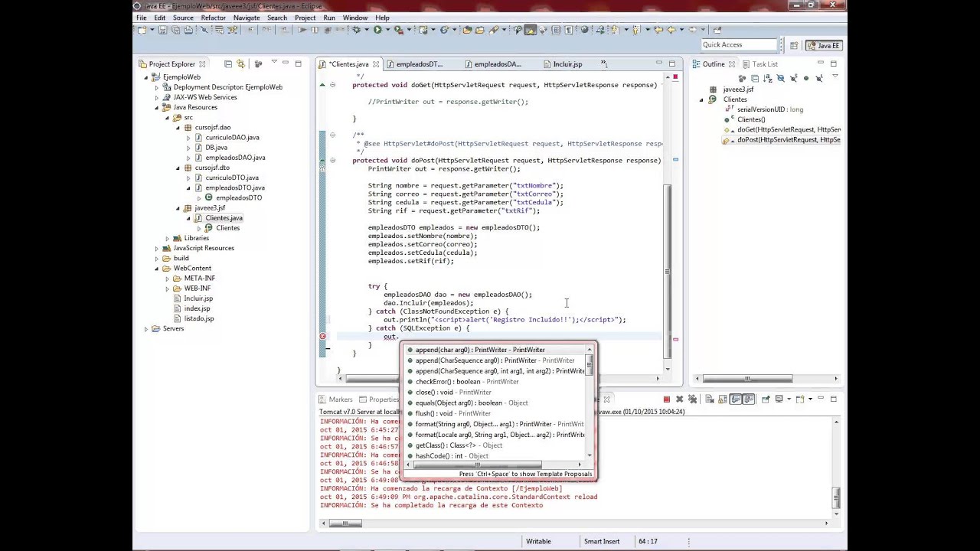Click the Focus on Active Task icon in Outline

click(742, 78)
